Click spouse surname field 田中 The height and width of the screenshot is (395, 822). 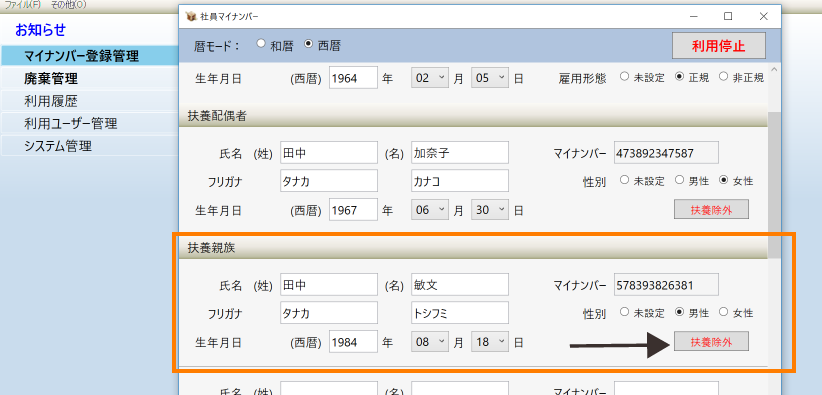click(329, 153)
